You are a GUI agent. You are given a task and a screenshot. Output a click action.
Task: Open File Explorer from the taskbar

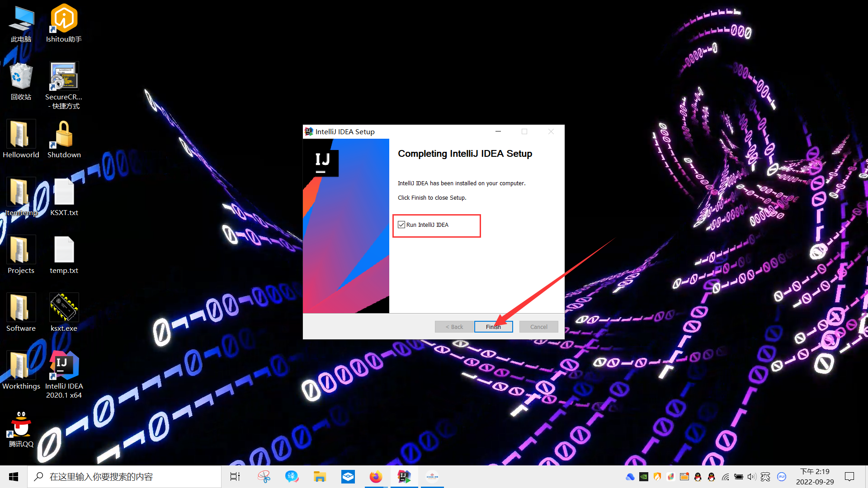320,477
